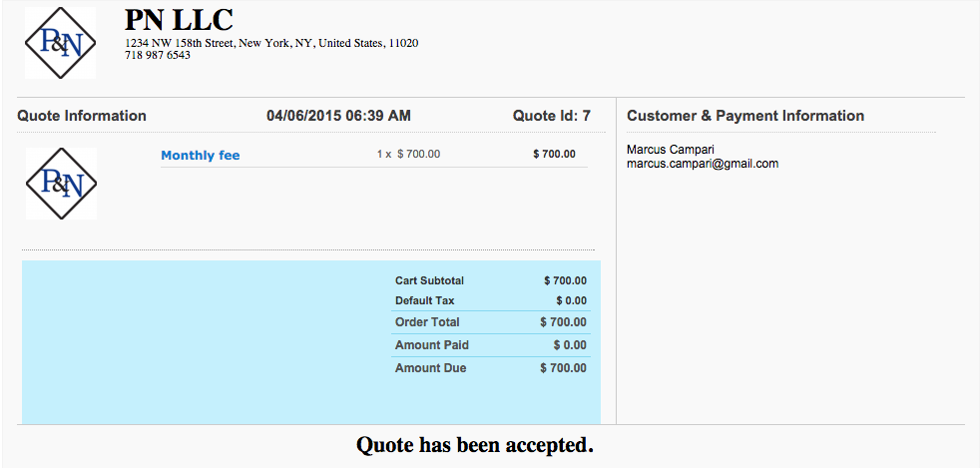This screenshot has width=980, height=468.
Task: Click the phone number 718 987 6543
Action: click(x=158, y=55)
